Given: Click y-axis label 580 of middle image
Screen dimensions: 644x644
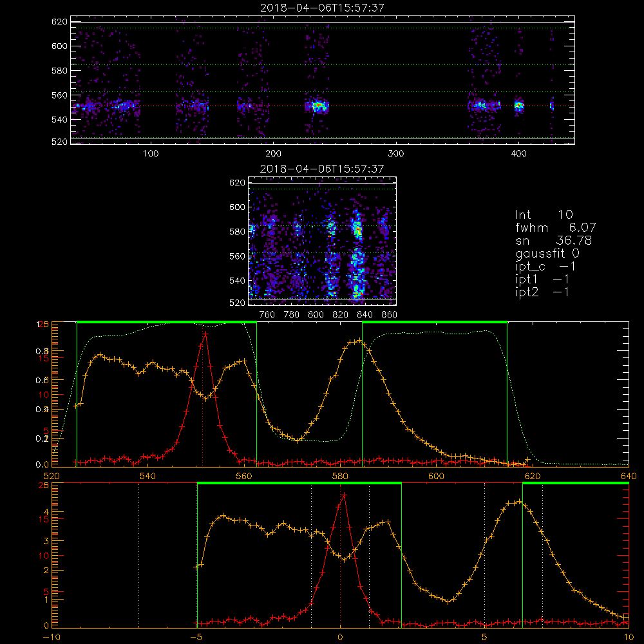Looking at the screenshot, I should [x=238, y=232].
